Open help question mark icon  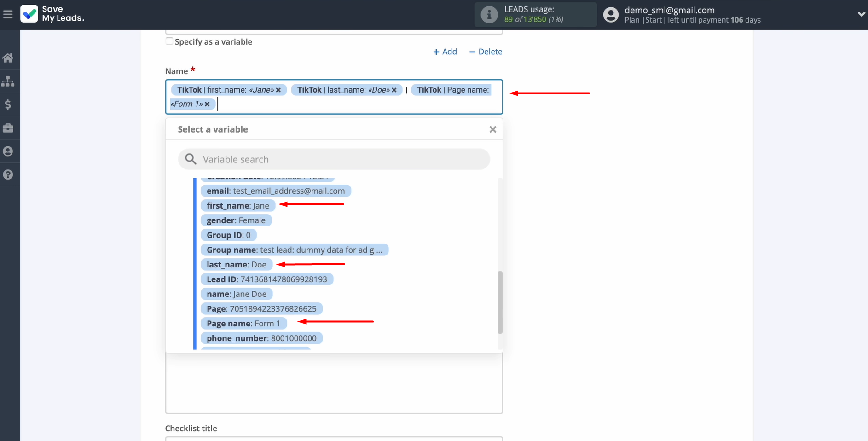[8, 175]
